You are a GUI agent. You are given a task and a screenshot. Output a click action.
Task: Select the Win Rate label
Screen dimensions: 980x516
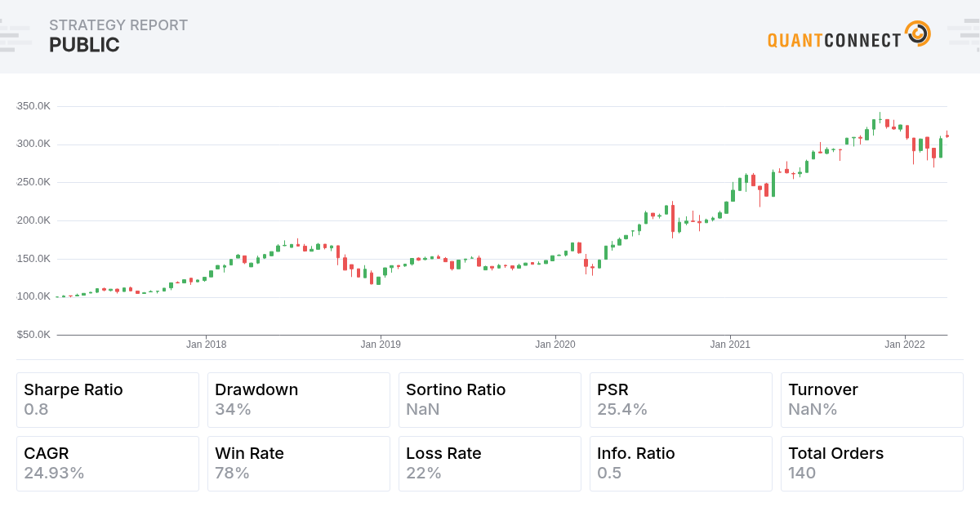249,454
